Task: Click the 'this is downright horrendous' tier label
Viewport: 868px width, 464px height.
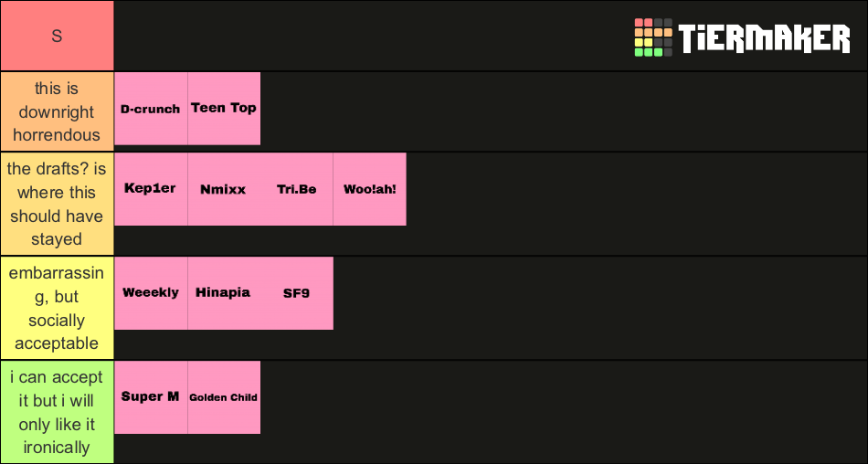Action: click(x=57, y=111)
